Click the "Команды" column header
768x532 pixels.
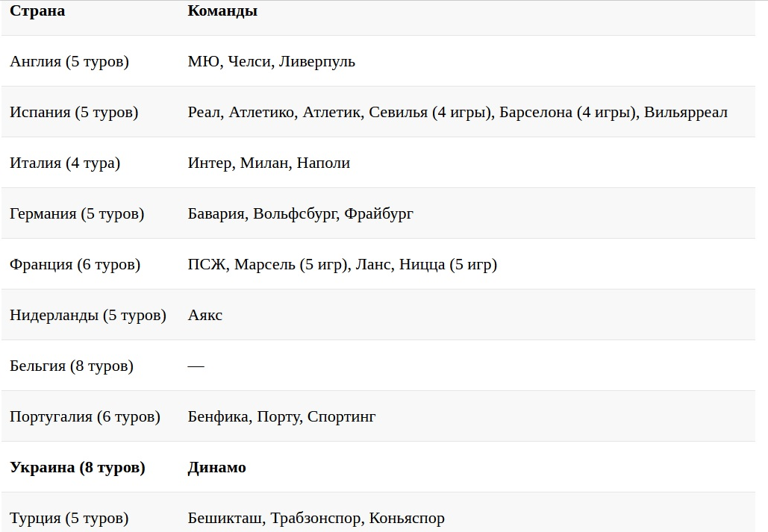(222, 11)
